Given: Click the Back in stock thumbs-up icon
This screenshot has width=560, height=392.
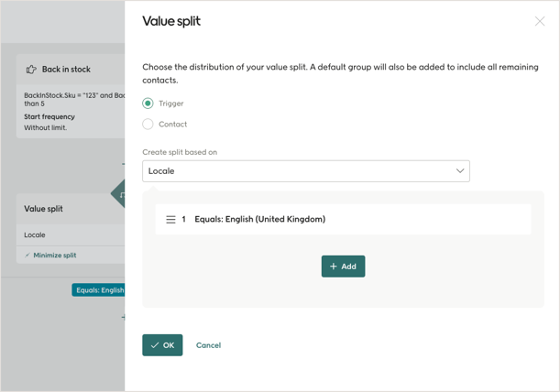Looking at the screenshot, I should pos(31,70).
